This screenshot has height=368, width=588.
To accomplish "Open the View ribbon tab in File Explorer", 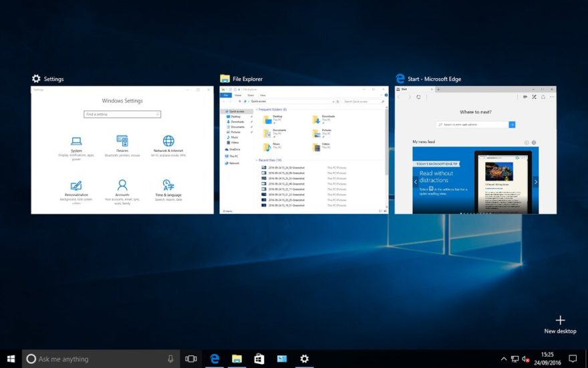I will point(263,96).
